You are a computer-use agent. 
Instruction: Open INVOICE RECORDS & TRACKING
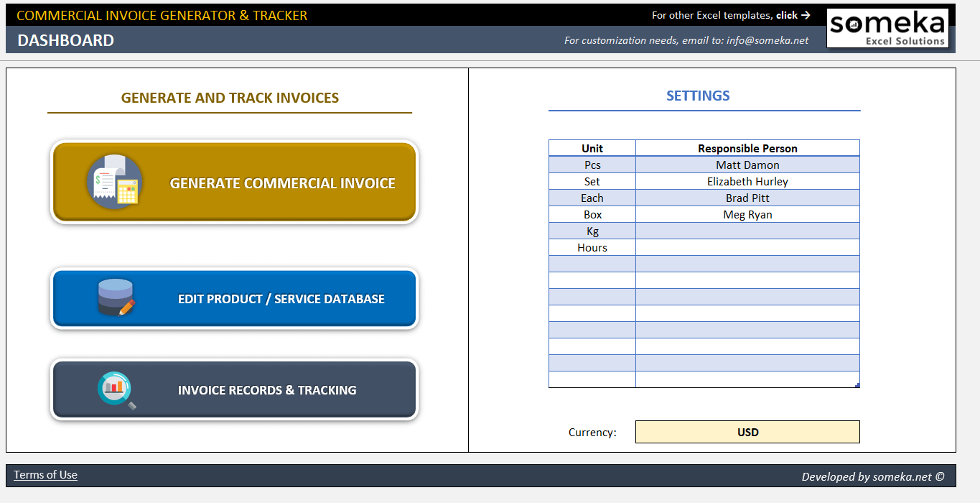[x=267, y=389]
